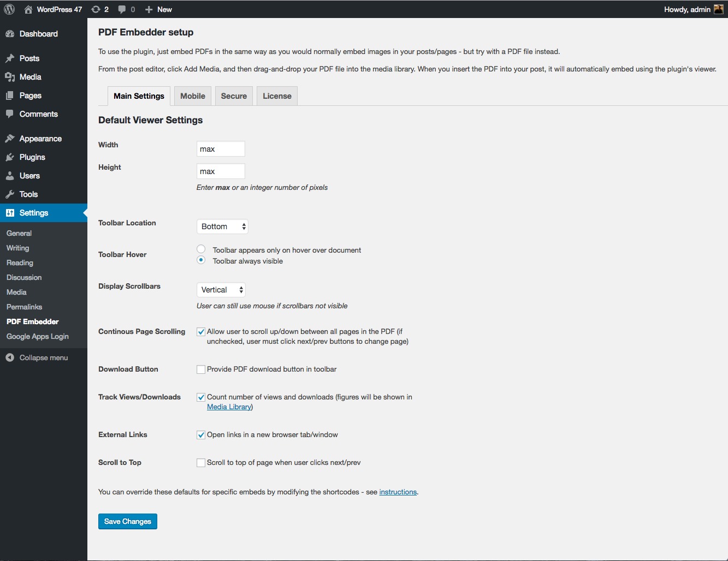Open the Plugins menu in sidebar

coord(32,157)
